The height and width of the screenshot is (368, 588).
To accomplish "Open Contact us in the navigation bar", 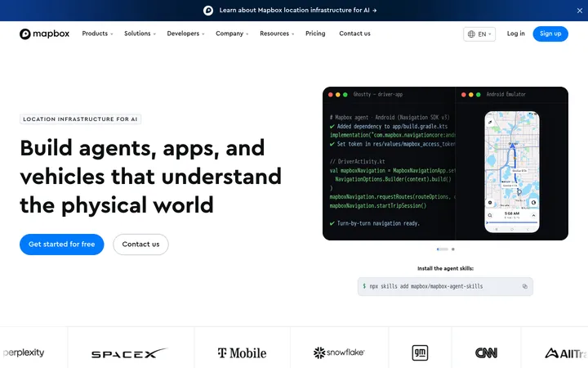I will pyautogui.click(x=354, y=34).
